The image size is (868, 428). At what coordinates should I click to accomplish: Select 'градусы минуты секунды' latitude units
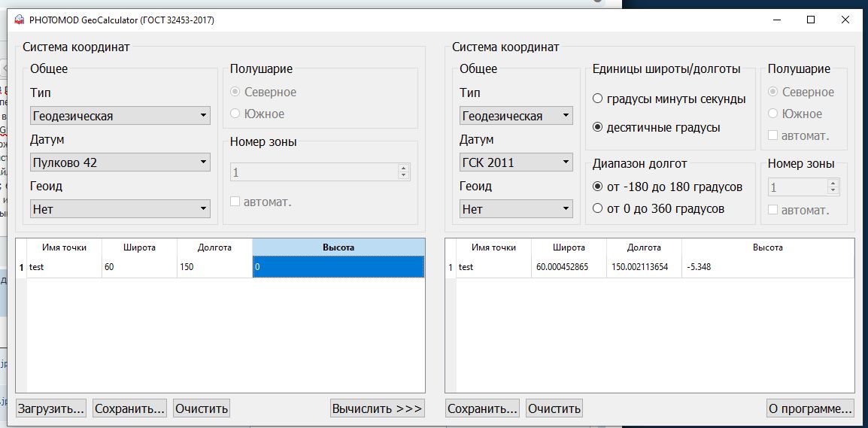(x=598, y=99)
